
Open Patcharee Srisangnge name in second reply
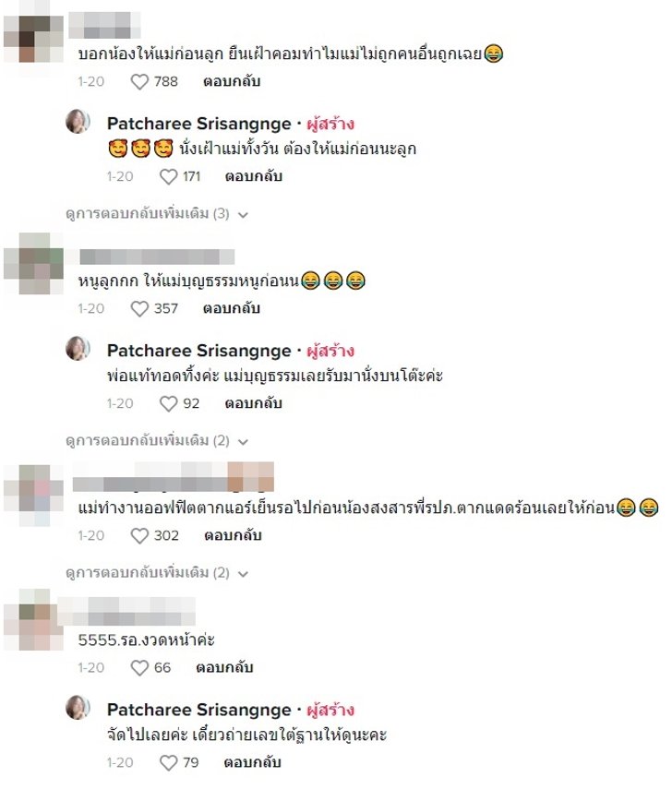click(x=199, y=351)
